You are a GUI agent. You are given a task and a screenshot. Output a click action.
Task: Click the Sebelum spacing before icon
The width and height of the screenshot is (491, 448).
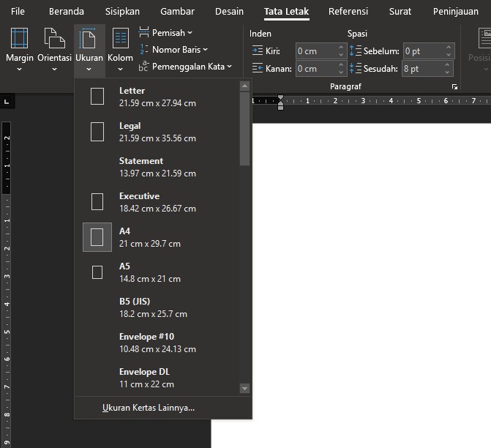pyautogui.click(x=356, y=51)
